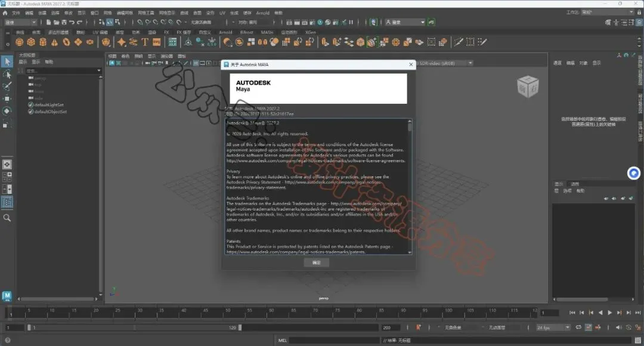Open the menu set dropdown
This screenshot has width=644, height=346.
pyautogui.click(x=20, y=22)
